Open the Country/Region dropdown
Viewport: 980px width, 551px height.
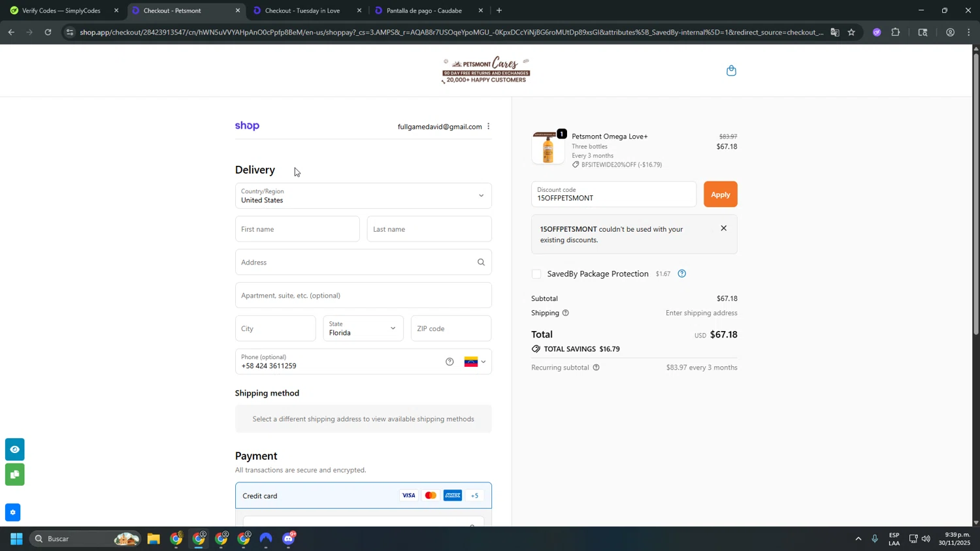pyautogui.click(x=363, y=196)
